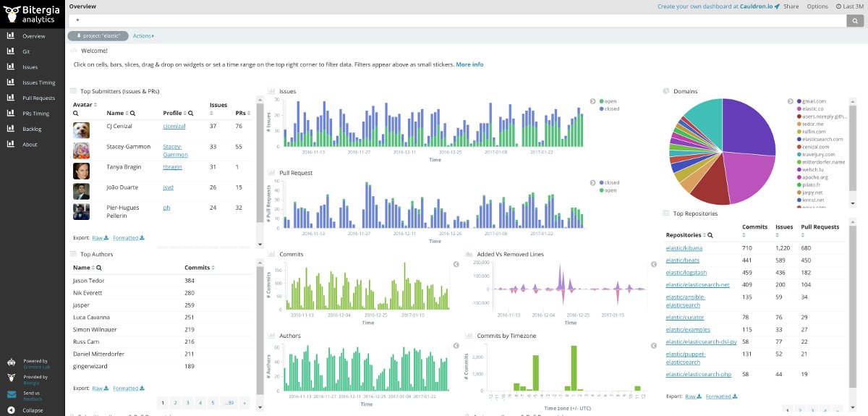Screen dimensions: 868x416
Task: Toggle elastic.co in Domains legend
Action: click(x=812, y=109)
